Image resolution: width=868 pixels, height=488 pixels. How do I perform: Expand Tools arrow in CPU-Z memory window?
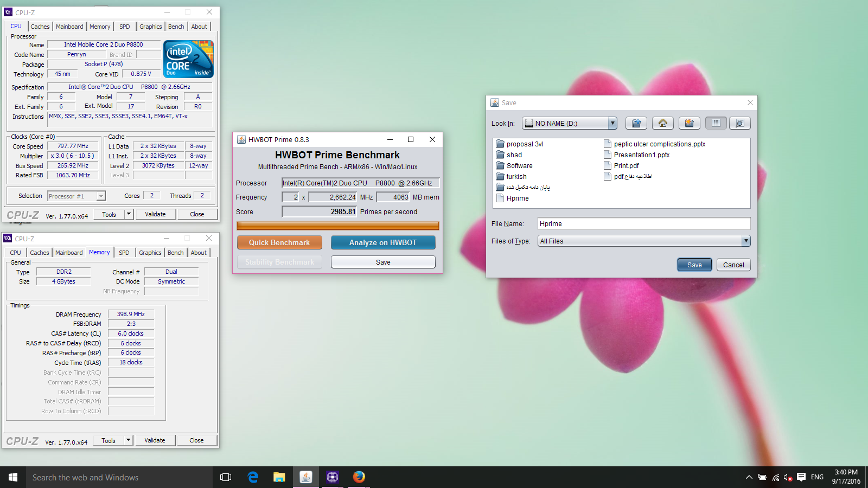tap(128, 440)
